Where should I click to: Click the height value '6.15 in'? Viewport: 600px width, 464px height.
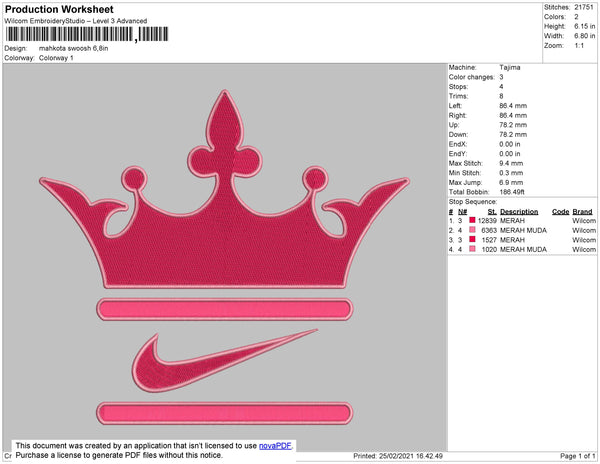[x=584, y=26]
